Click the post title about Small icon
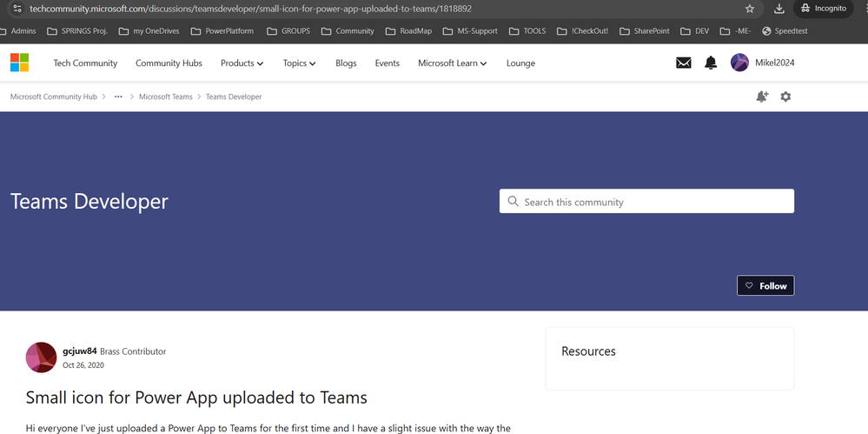 [x=196, y=397]
